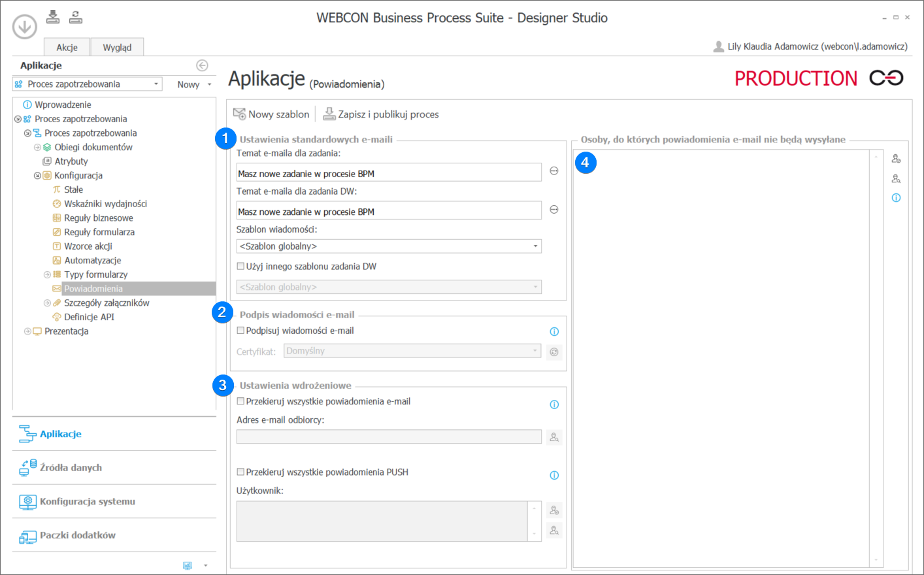This screenshot has width=924, height=575.
Task: Collapse top-level Proces zapotrzebowania node
Action: click(x=18, y=119)
